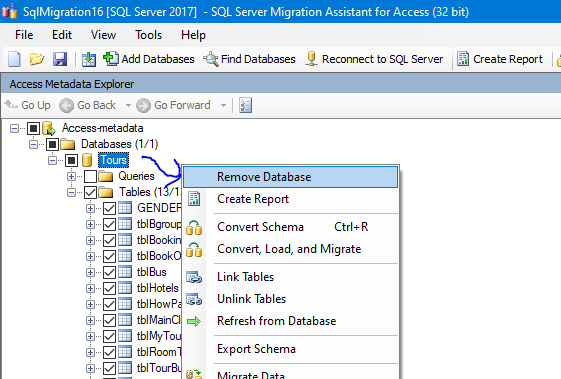Toggle the Tours database checkbox
The height and width of the screenshot is (379, 561).
point(71,160)
